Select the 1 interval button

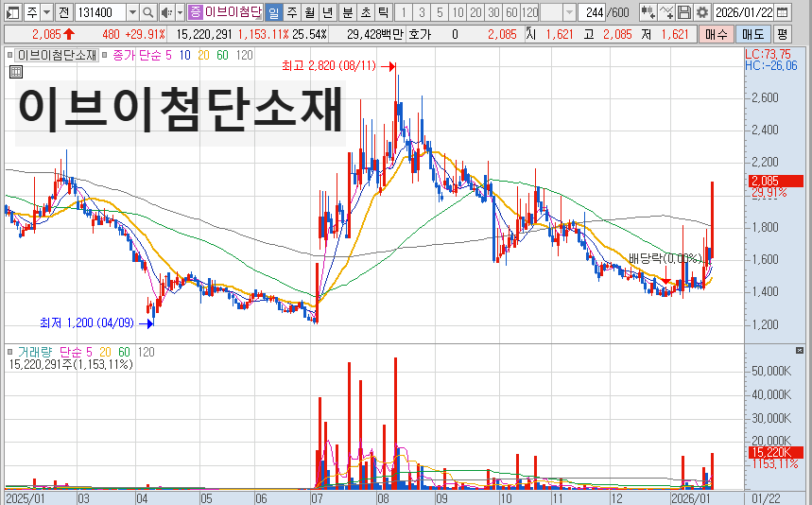tap(404, 12)
